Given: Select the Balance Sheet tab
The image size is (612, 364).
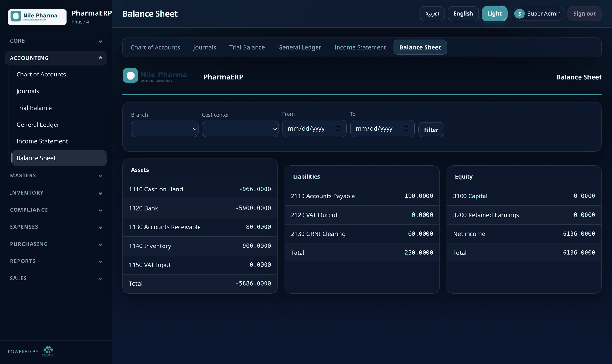Looking at the screenshot, I should tap(420, 47).
